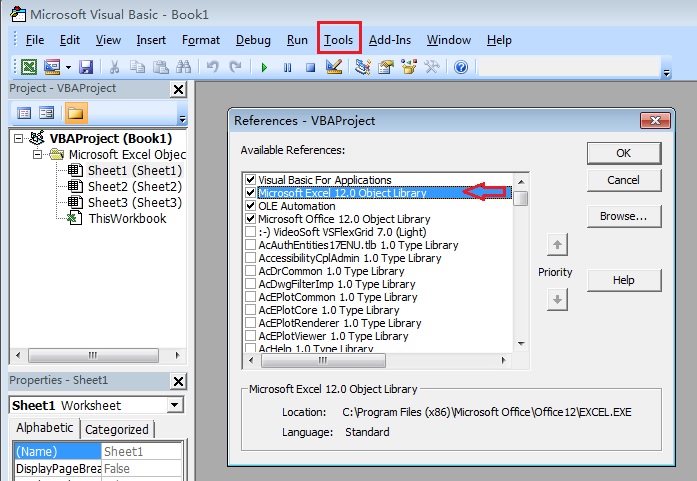Move reference priority up arrow

557,245
